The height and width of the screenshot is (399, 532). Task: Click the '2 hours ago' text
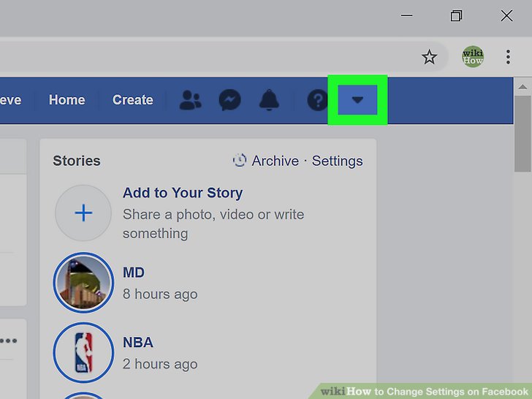[x=160, y=364]
